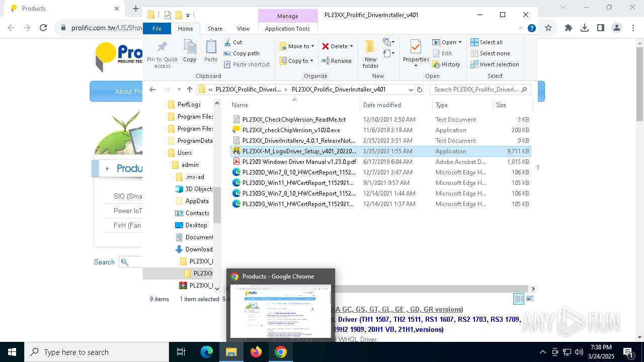Click the Copy ribbon icon
The image size is (644, 362).
(190, 51)
